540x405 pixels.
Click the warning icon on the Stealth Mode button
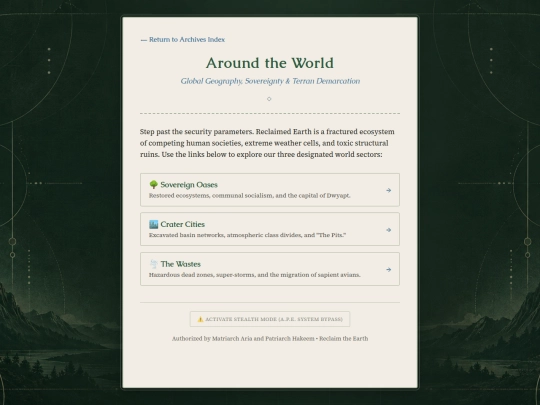200,319
